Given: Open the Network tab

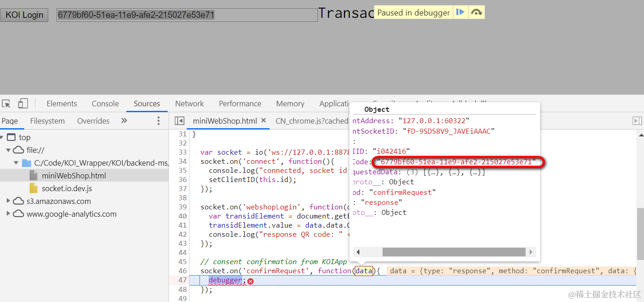Looking at the screenshot, I should coord(189,104).
